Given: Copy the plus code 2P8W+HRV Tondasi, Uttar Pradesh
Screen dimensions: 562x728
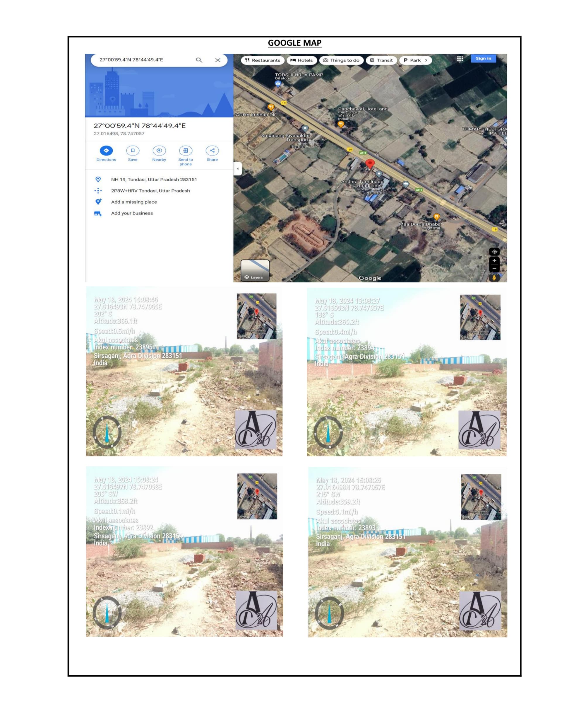Looking at the screenshot, I should 150,191.
